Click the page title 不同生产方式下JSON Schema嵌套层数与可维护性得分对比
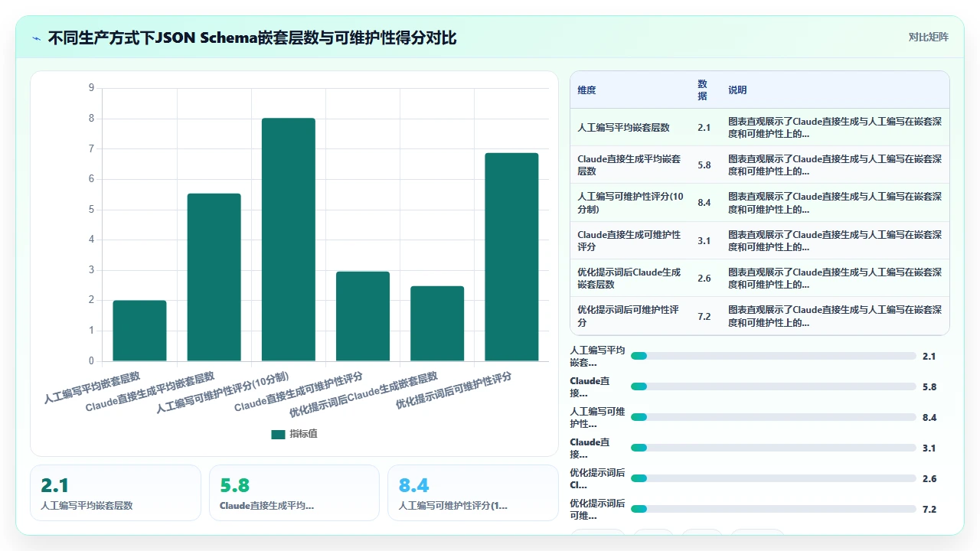This screenshot has height=551, width=980. [252, 37]
